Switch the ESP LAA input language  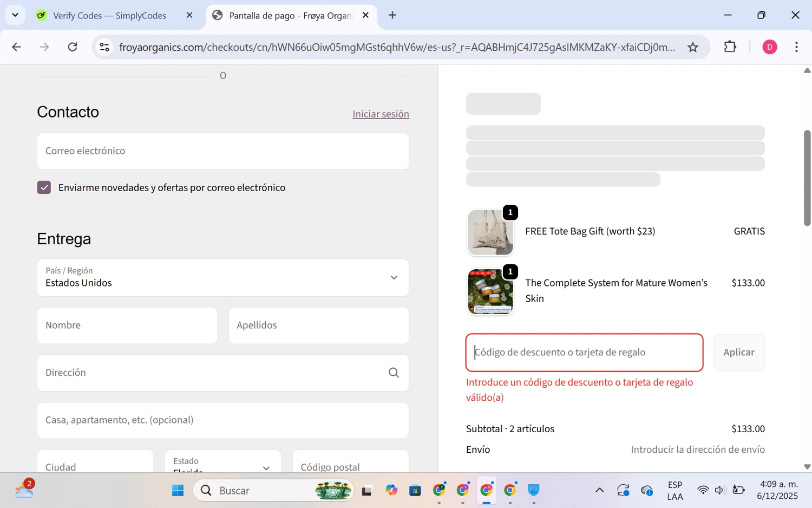(x=675, y=491)
